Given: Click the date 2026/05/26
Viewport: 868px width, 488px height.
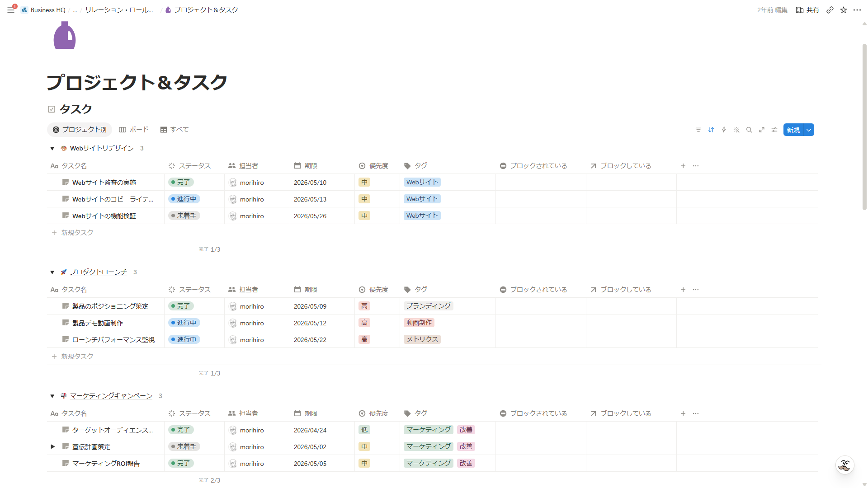Looking at the screenshot, I should point(310,216).
